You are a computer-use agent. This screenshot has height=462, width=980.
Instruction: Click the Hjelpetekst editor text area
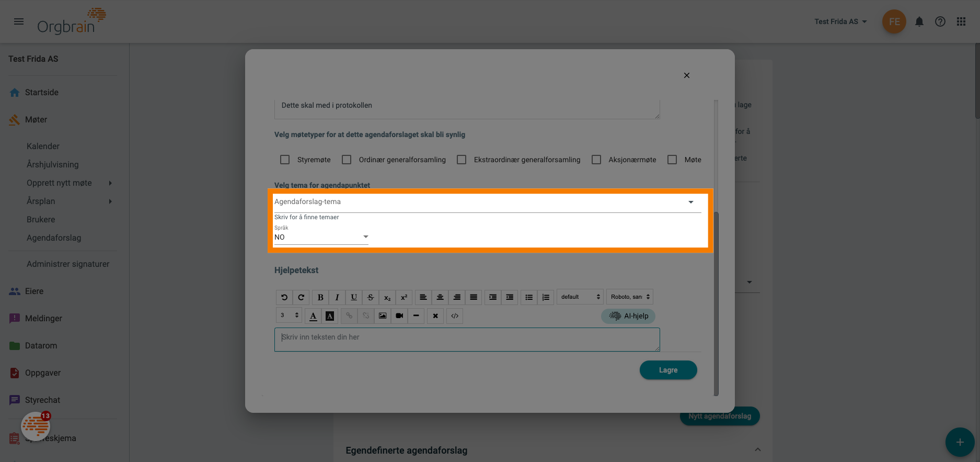467,340
